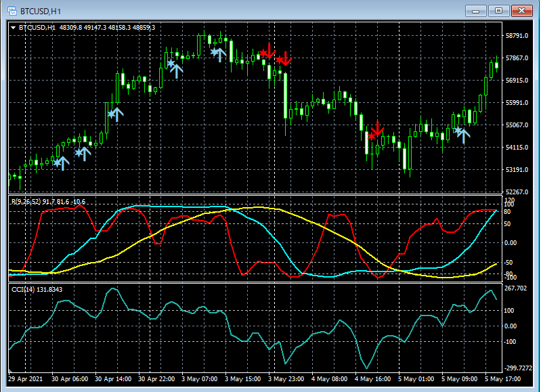Click the chart icon beside the BTCUSD,H1 title
This screenshot has width=541, height=392.
[x=12, y=11]
